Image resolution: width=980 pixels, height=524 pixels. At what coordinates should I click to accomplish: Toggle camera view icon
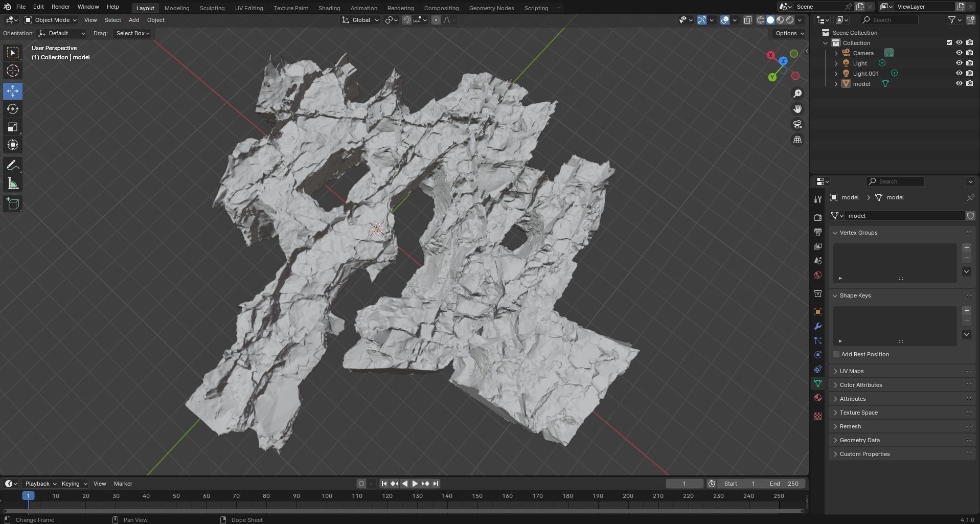click(797, 124)
